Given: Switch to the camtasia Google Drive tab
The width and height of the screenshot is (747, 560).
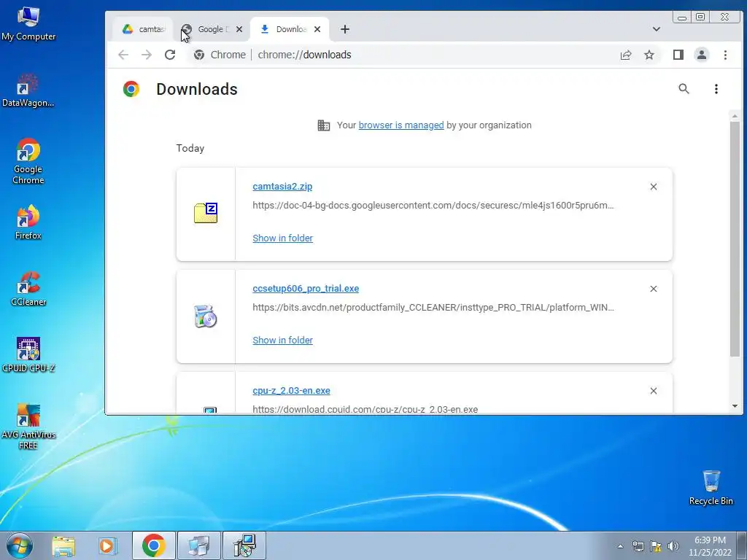Looking at the screenshot, I should pyautogui.click(x=144, y=29).
